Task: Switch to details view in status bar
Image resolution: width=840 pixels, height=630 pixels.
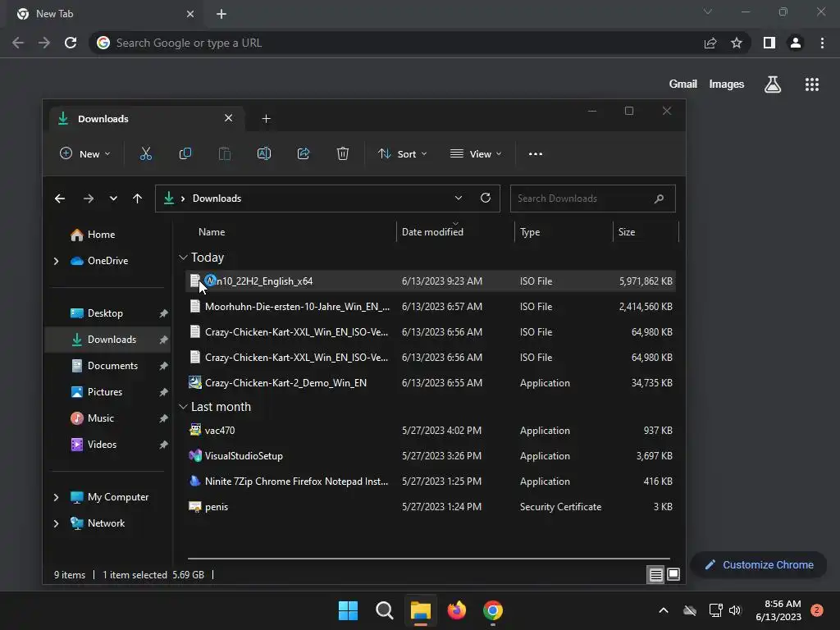Action: click(x=655, y=574)
